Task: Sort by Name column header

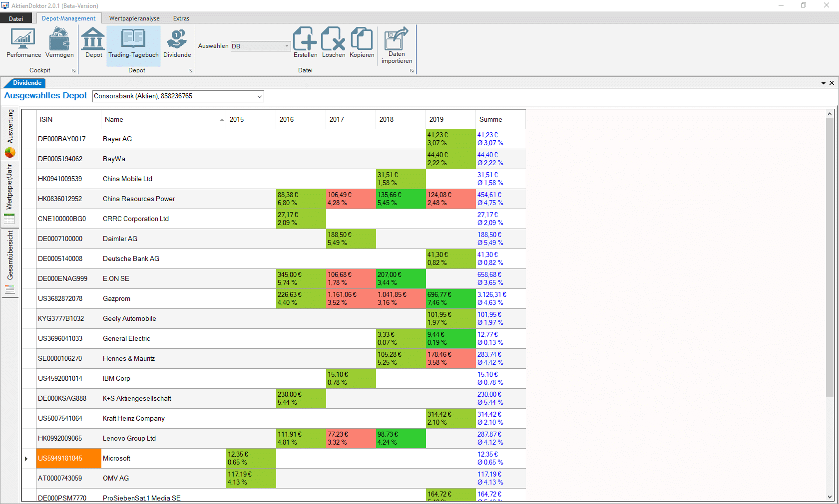Action: (x=163, y=119)
